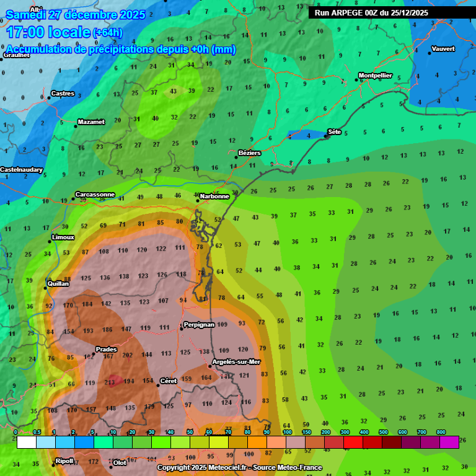Click the 213 mm precipitation value

coord(109,382)
